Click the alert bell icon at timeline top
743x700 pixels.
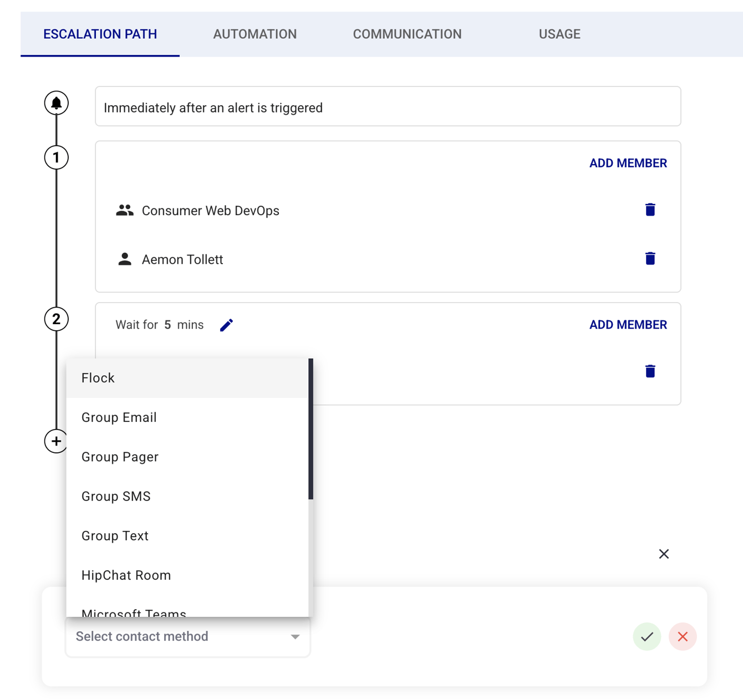point(56,103)
